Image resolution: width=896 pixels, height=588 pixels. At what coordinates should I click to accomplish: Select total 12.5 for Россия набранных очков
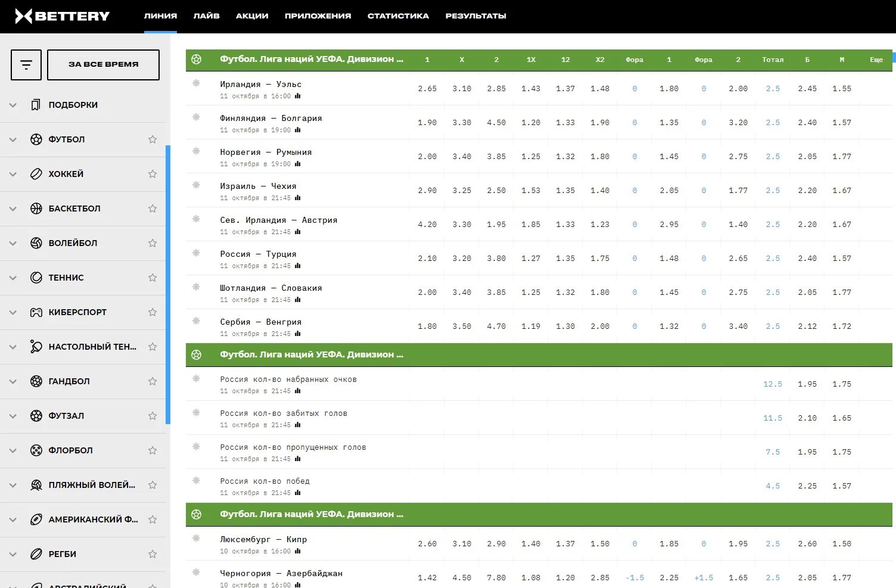[x=773, y=384]
